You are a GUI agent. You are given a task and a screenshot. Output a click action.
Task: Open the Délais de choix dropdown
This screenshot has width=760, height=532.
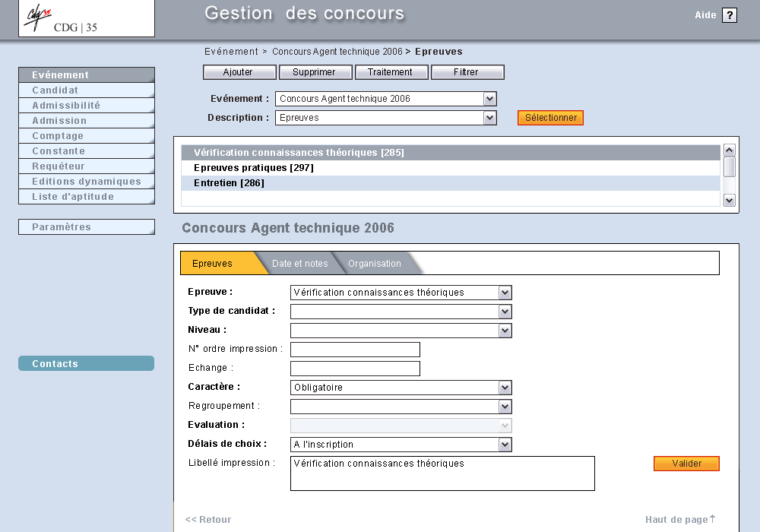pyautogui.click(x=401, y=445)
